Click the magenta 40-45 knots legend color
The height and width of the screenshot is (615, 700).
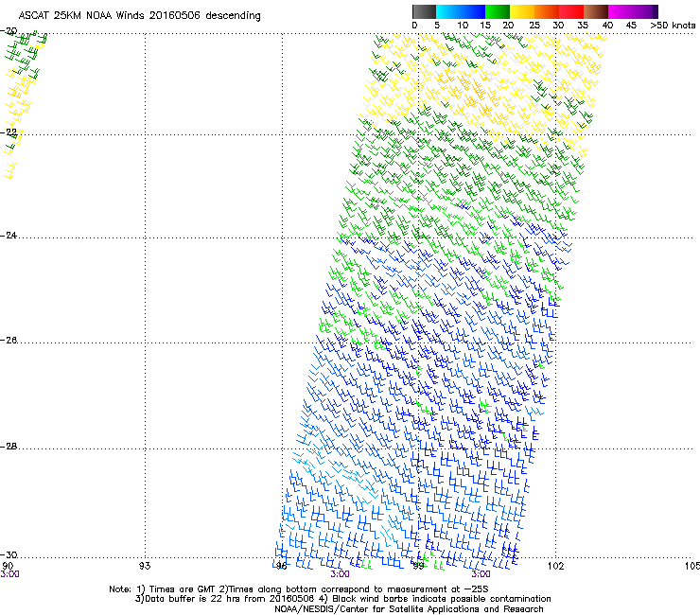pyautogui.click(x=621, y=11)
